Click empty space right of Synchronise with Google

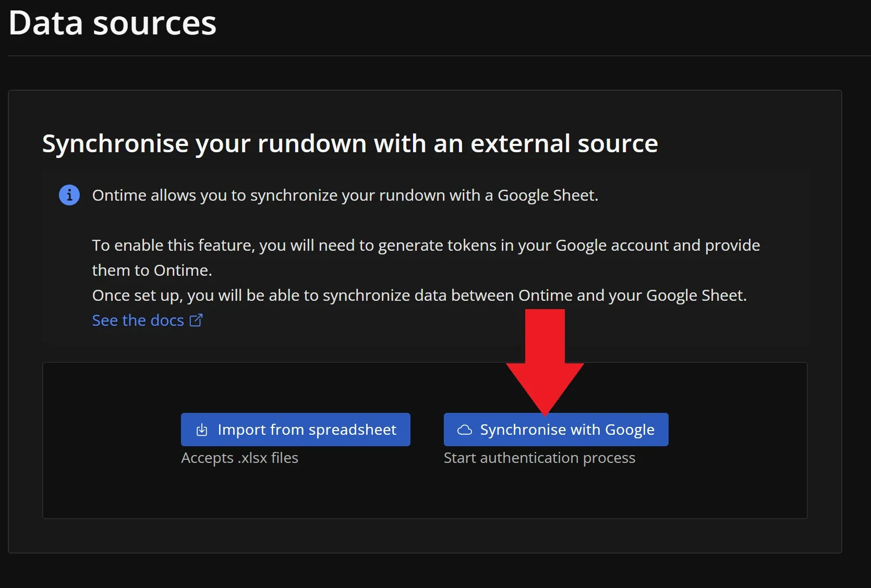coord(735,430)
